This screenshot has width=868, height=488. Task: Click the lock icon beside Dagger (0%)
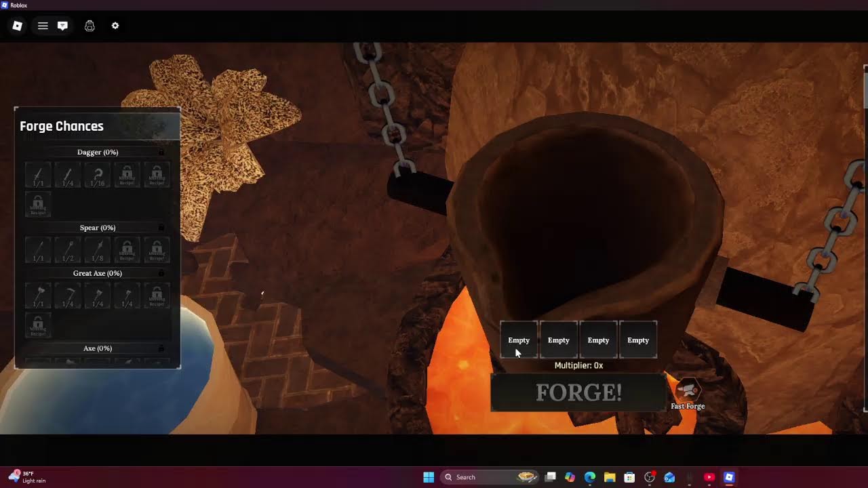pos(161,152)
